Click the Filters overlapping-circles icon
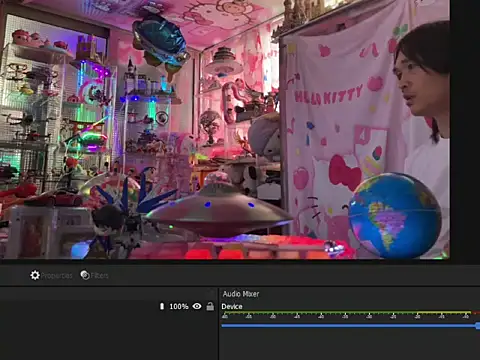 point(85,275)
